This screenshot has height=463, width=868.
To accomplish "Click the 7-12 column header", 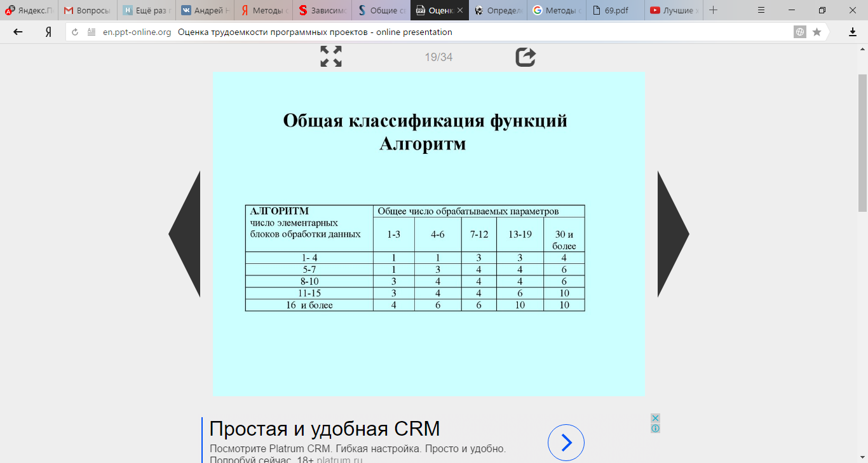I will coord(479,234).
